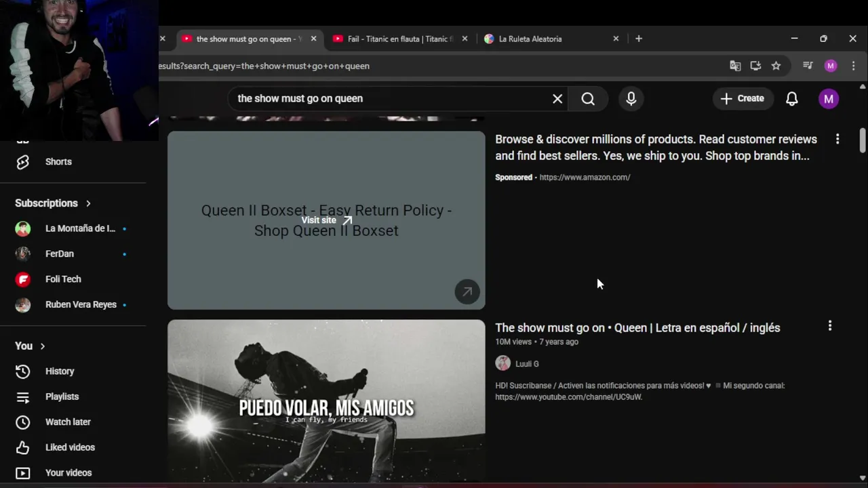868x488 pixels.
Task: Click the magnifying glass search button
Action: (x=588, y=99)
